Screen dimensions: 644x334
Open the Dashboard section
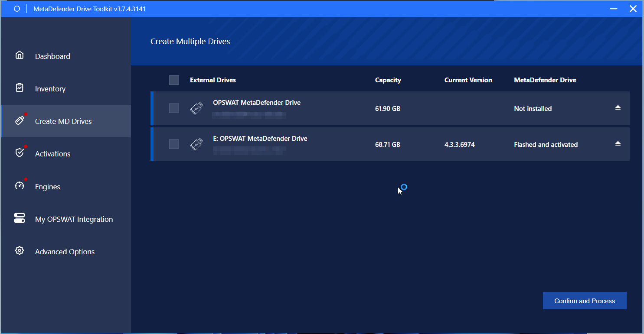coord(66,56)
